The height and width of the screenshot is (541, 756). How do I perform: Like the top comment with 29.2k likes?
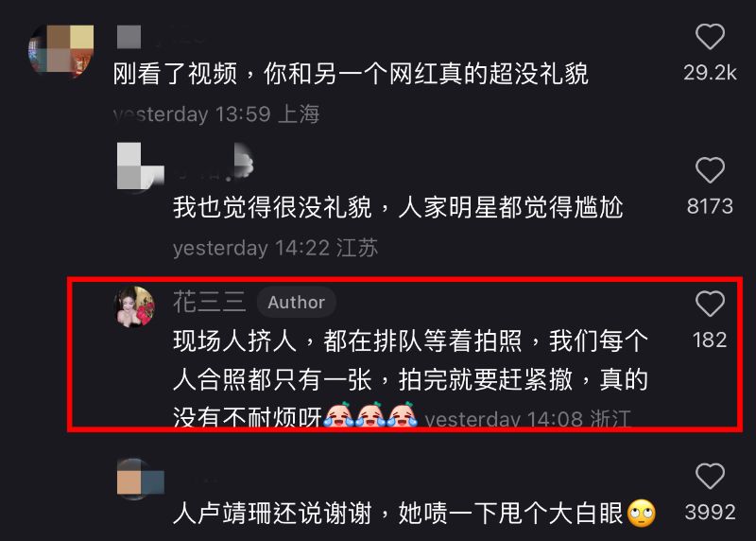pos(710,37)
